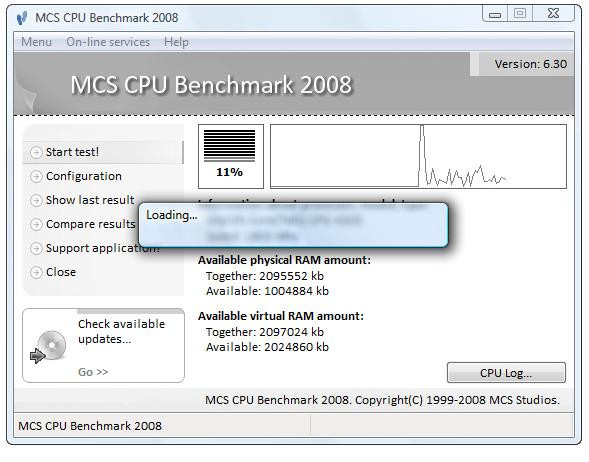Minimize the benchmark window
589x462 pixels.
(495, 14)
